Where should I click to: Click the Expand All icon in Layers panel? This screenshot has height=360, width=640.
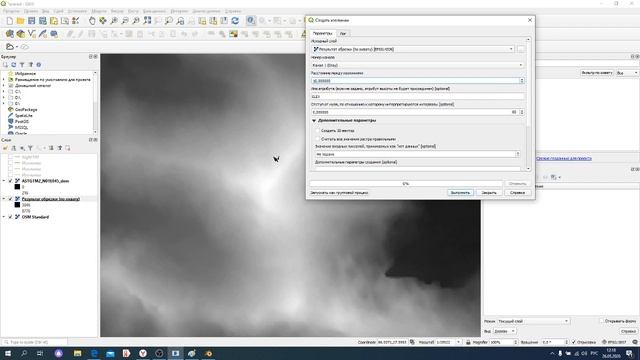[51, 148]
